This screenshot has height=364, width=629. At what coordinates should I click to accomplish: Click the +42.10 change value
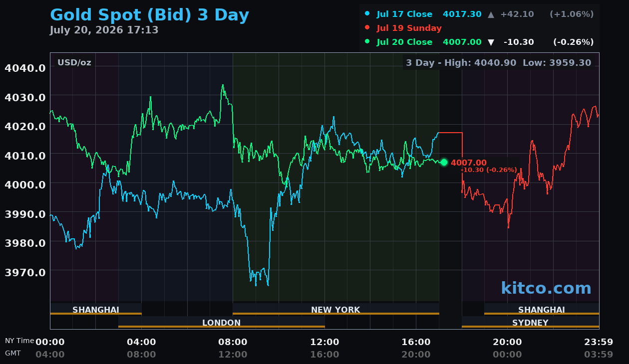518,14
